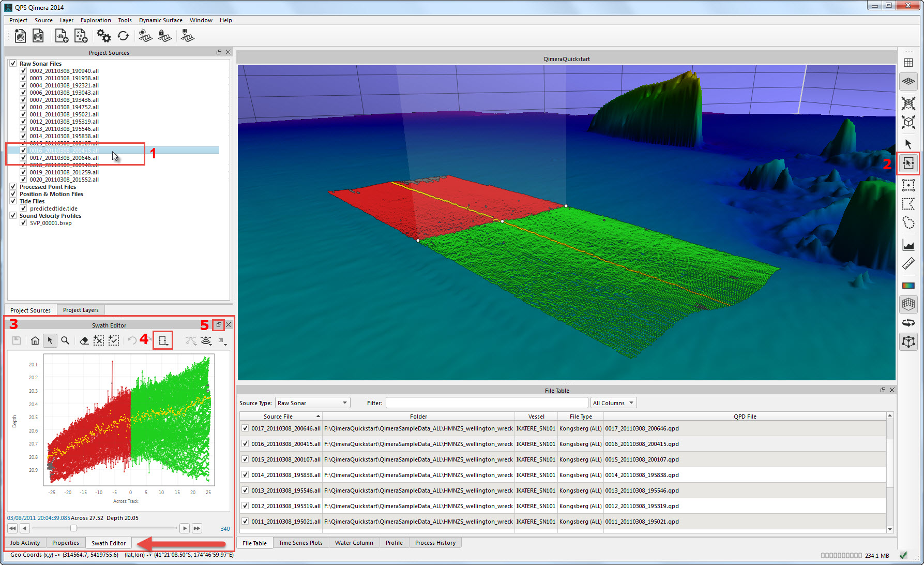Select the eraser tool in Swath Editor
The width and height of the screenshot is (924, 565).
coord(84,340)
